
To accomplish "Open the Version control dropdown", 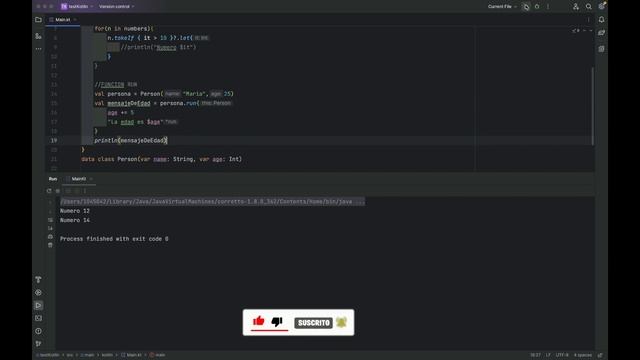I will (117, 7).
